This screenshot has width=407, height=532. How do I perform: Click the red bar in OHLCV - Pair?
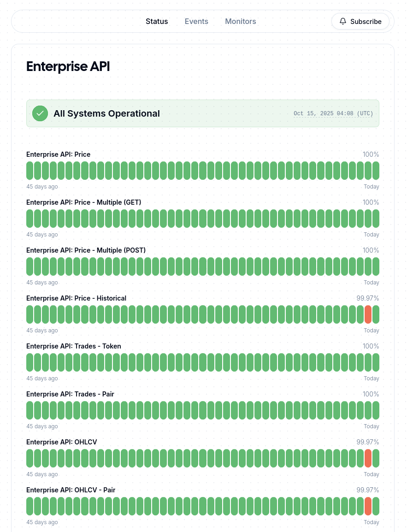click(x=368, y=506)
